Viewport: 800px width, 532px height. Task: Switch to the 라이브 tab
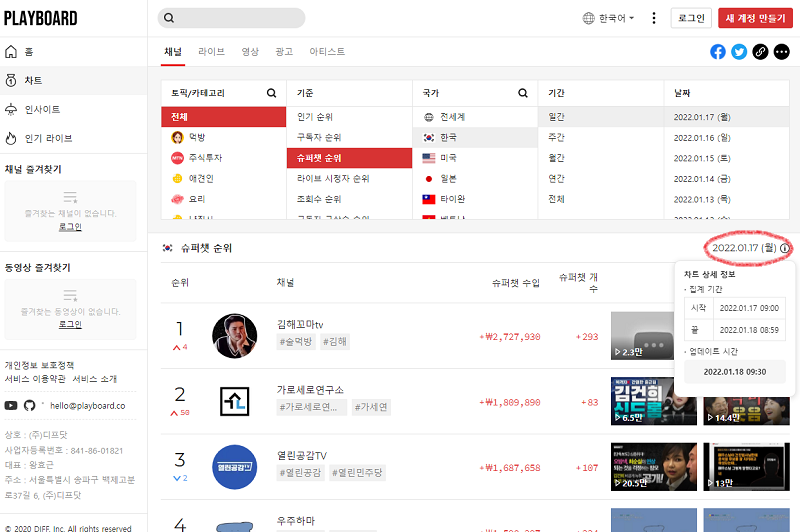211,52
